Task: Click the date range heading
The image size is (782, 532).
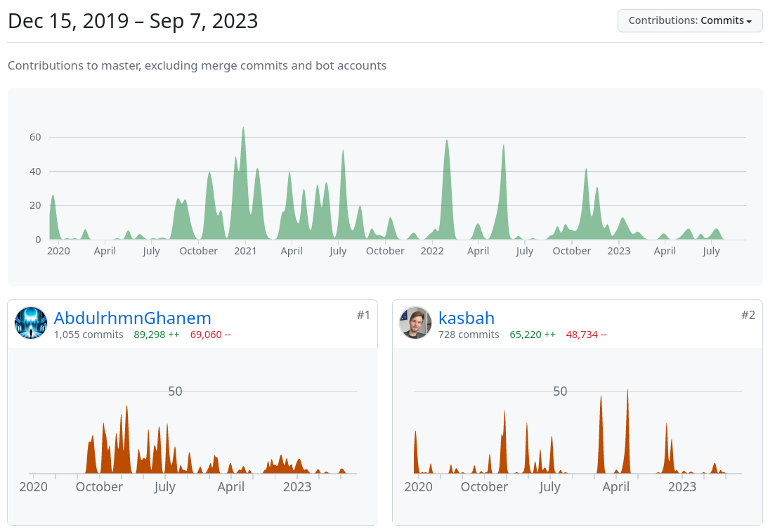Action: 133,21
